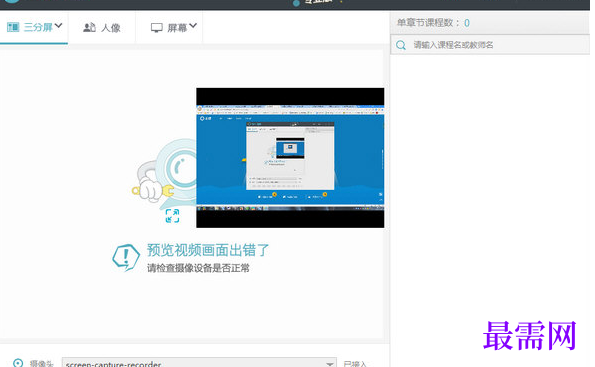The image size is (595, 367).
Task: Click the search magnifier icon
Action: tap(401, 45)
